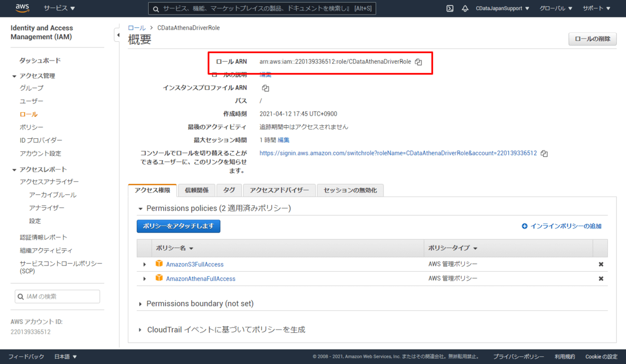Expand the AmazonS3FullAccess policy row
This screenshot has width=626, height=364.
pyautogui.click(x=145, y=264)
